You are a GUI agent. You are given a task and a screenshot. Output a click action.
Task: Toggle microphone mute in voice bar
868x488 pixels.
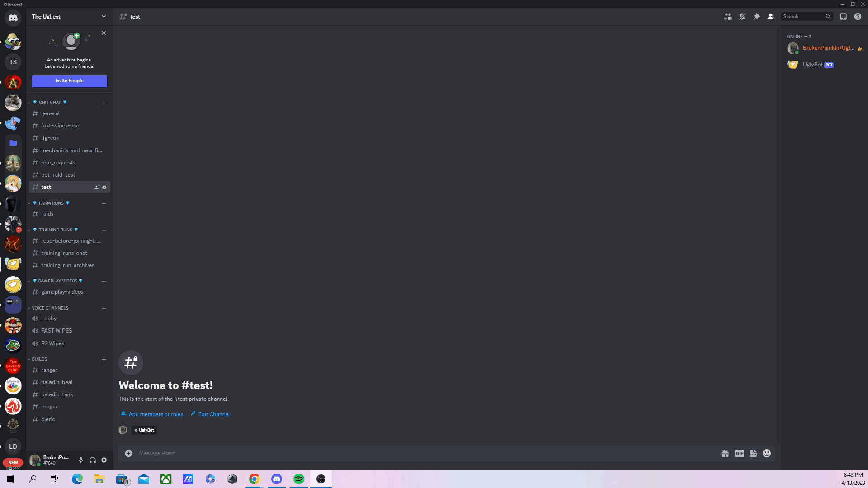(x=80, y=460)
